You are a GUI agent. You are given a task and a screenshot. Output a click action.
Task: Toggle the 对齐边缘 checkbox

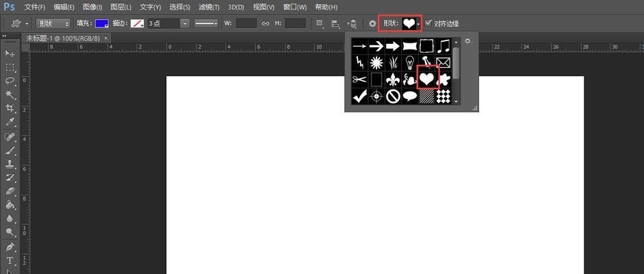coord(428,23)
